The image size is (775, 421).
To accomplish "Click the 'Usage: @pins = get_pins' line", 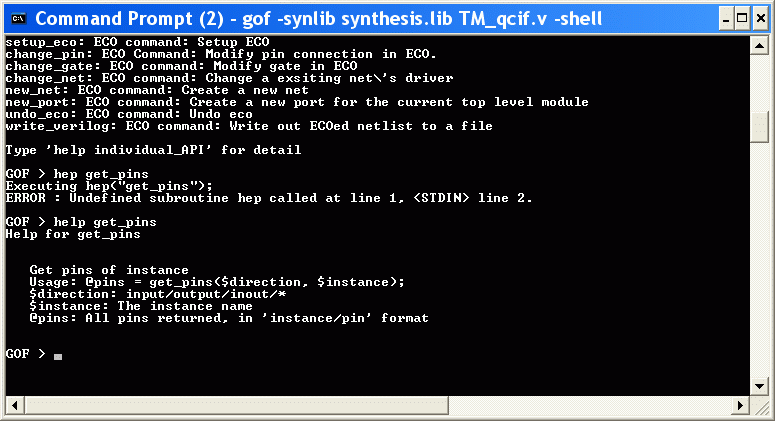I will [x=217, y=282].
